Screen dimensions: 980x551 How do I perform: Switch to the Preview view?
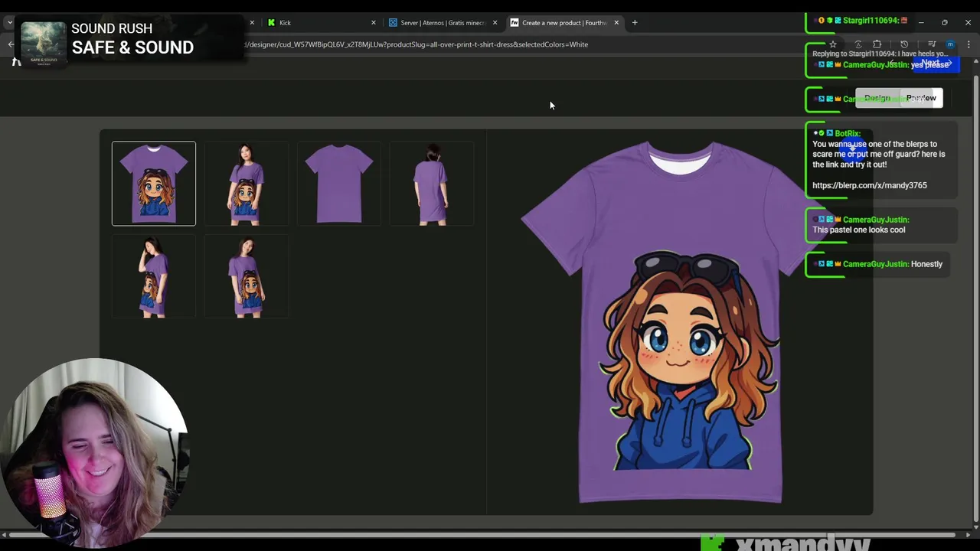click(921, 98)
